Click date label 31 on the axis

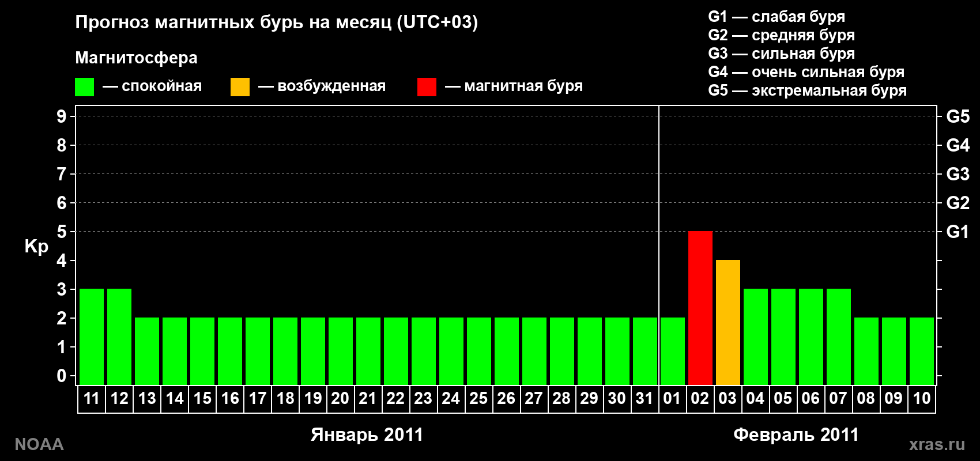click(x=644, y=399)
